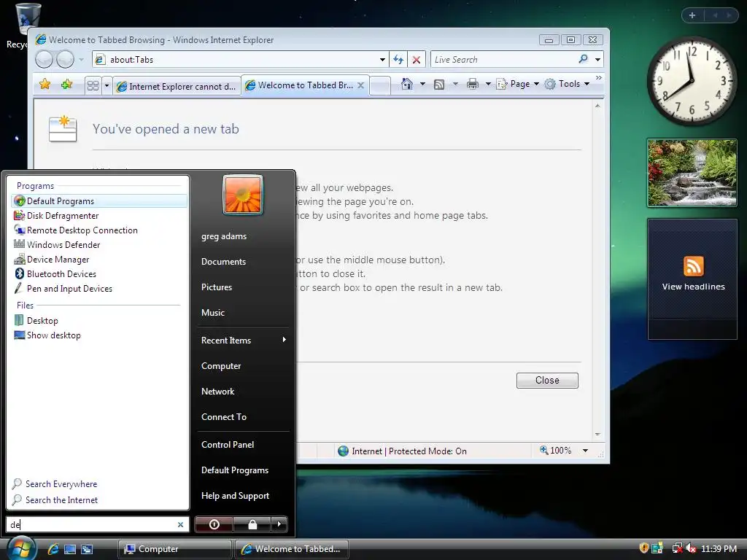Click the Live Search input box
The image size is (747, 560).
coord(503,60)
